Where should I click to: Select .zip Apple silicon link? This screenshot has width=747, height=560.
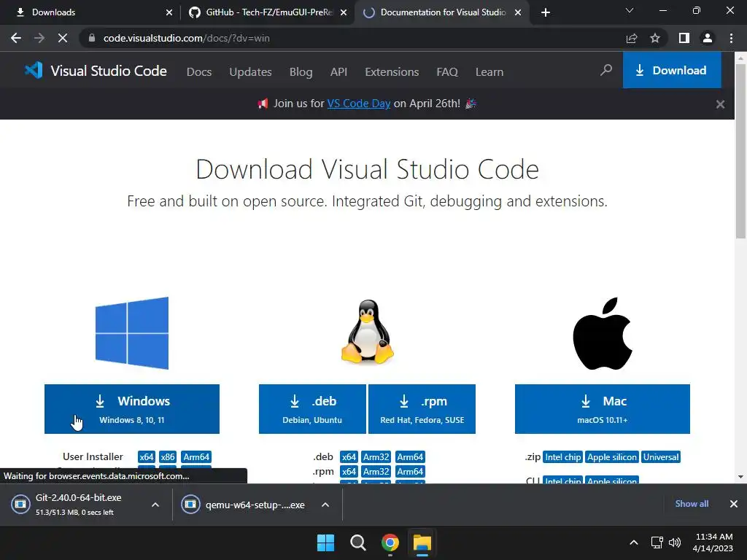(x=612, y=456)
